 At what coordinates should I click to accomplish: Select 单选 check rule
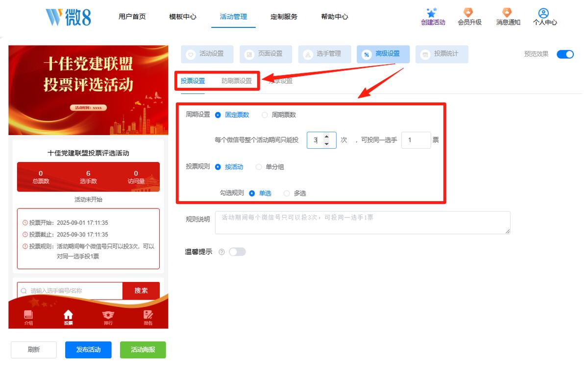click(x=260, y=193)
